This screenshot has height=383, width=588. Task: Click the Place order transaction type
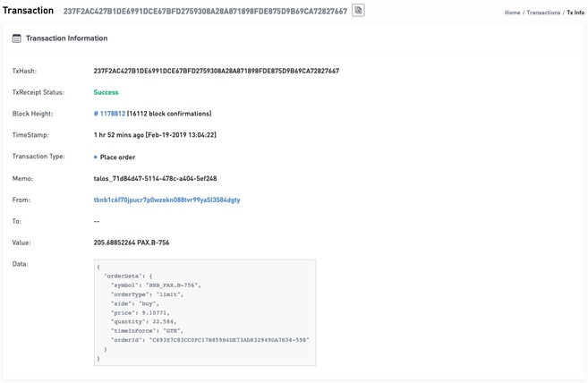coord(117,157)
